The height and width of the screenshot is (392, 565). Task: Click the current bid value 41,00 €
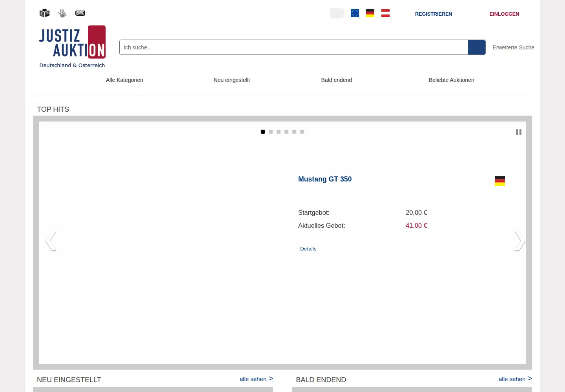point(416,225)
